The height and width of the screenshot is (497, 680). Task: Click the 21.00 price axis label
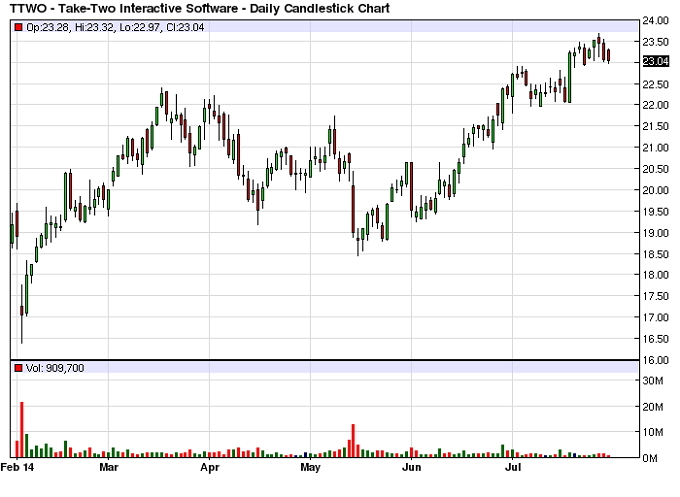[655, 148]
